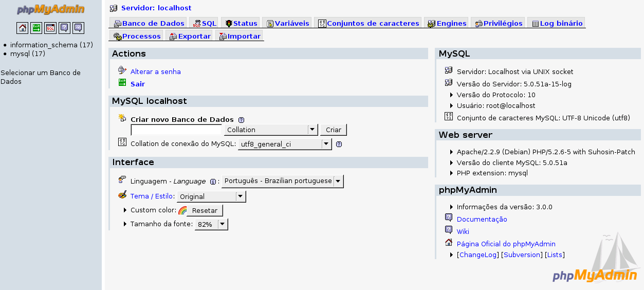The width and height of the screenshot is (644, 290).
Task: Open the 82% font size dropdown
Action: point(211,224)
